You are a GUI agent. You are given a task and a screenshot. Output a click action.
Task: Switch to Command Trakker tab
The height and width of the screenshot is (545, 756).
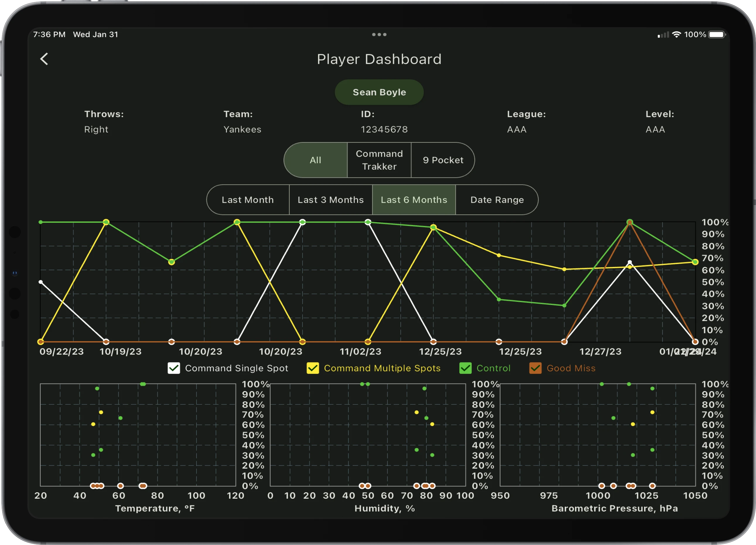tap(379, 160)
